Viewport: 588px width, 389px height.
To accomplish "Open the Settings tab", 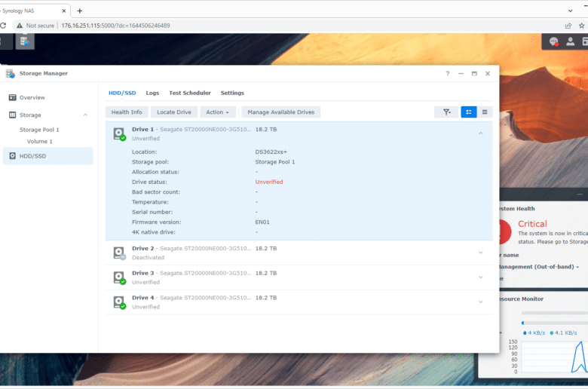I will point(232,93).
